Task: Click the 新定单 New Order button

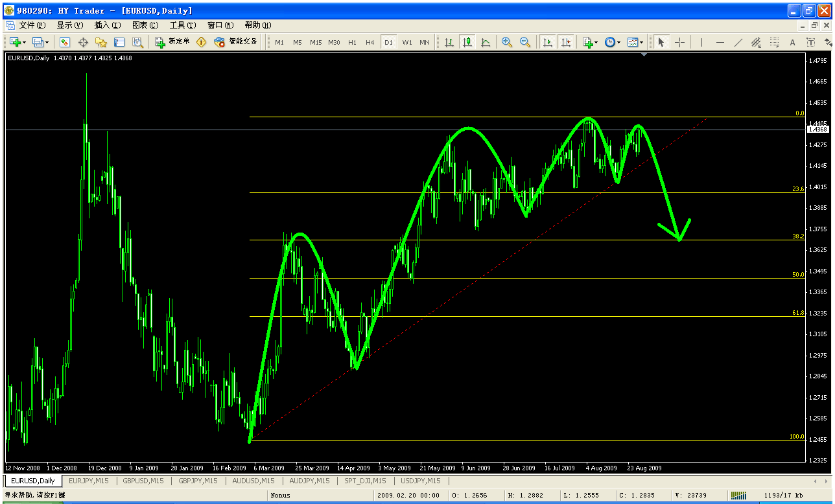Action: [x=172, y=42]
